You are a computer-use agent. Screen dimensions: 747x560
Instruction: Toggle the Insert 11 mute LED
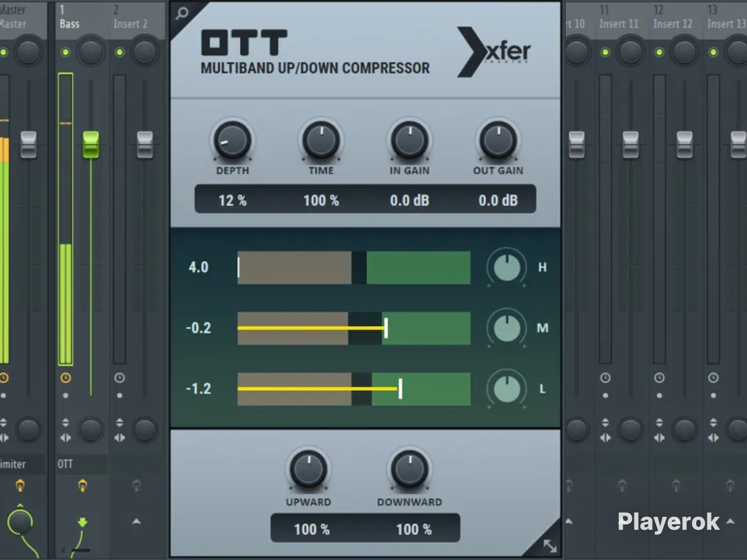[x=605, y=52]
